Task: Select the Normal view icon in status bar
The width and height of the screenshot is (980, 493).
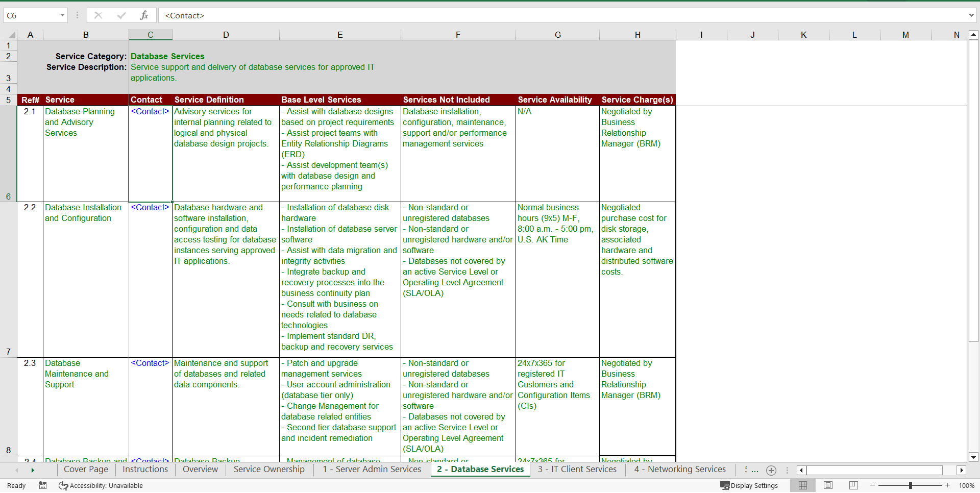Action: click(x=803, y=485)
